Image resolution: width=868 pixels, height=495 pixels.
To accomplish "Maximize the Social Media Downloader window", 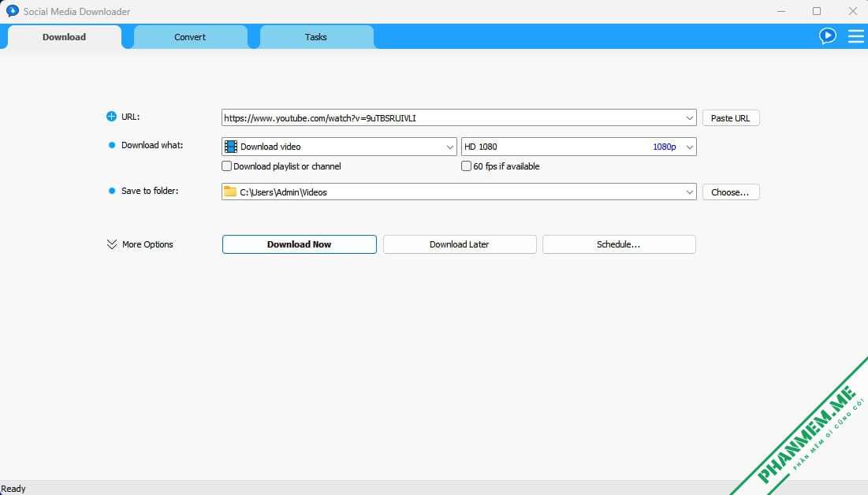I will [817, 11].
